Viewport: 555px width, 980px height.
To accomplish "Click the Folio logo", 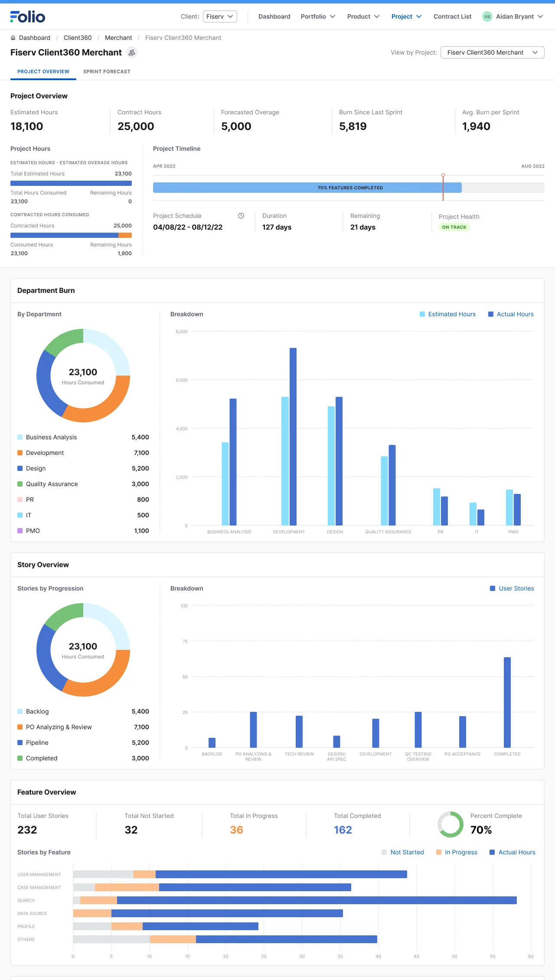I will point(28,16).
